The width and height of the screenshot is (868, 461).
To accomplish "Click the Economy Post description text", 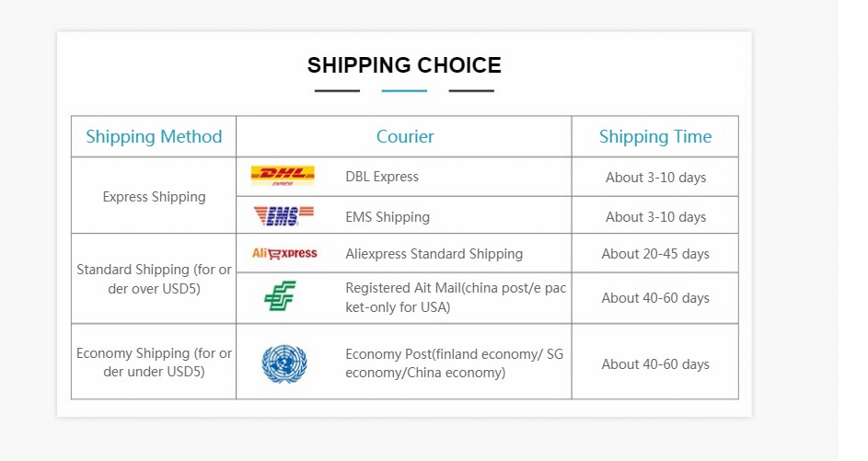I will (x=454, y=363).
